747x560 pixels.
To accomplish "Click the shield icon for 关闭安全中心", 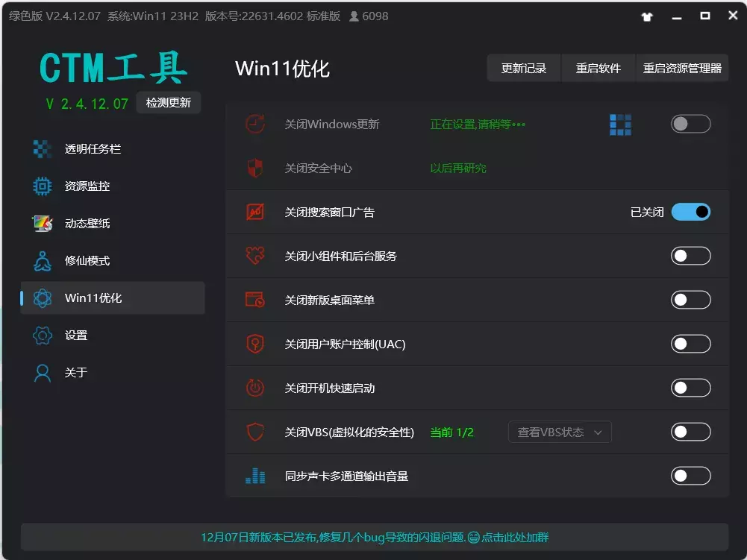I will (255, 168).
